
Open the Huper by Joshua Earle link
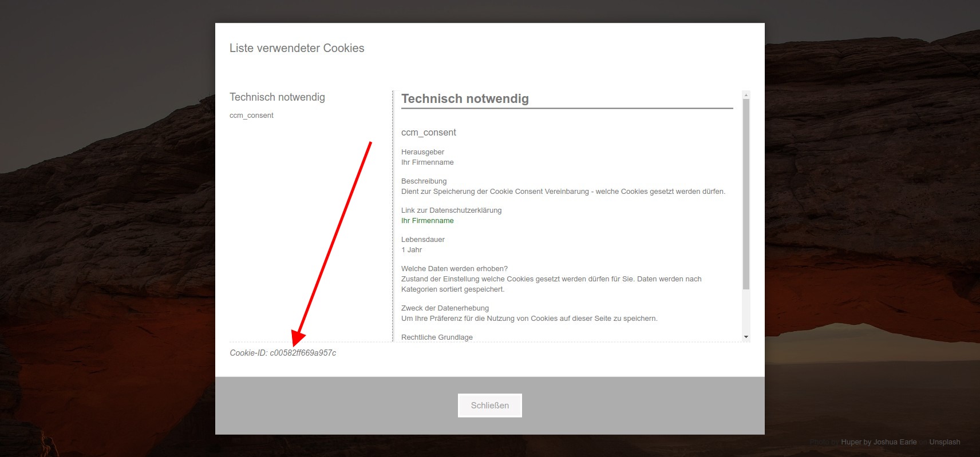pos(879,442)
